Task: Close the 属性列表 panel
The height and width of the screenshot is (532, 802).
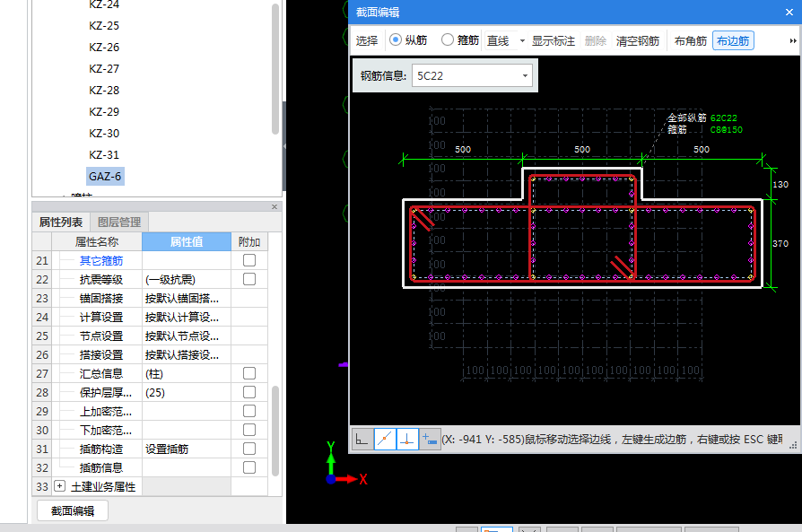Action: pos(275,206)
